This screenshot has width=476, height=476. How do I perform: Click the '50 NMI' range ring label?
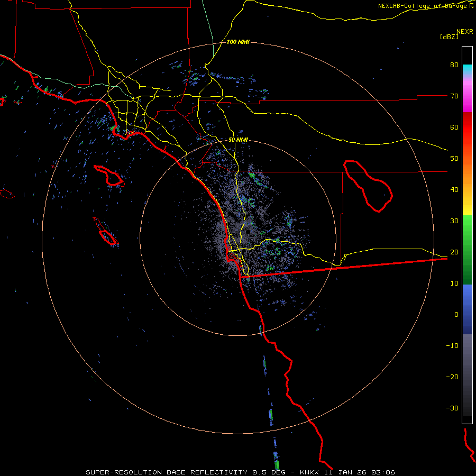click(238, 140)
